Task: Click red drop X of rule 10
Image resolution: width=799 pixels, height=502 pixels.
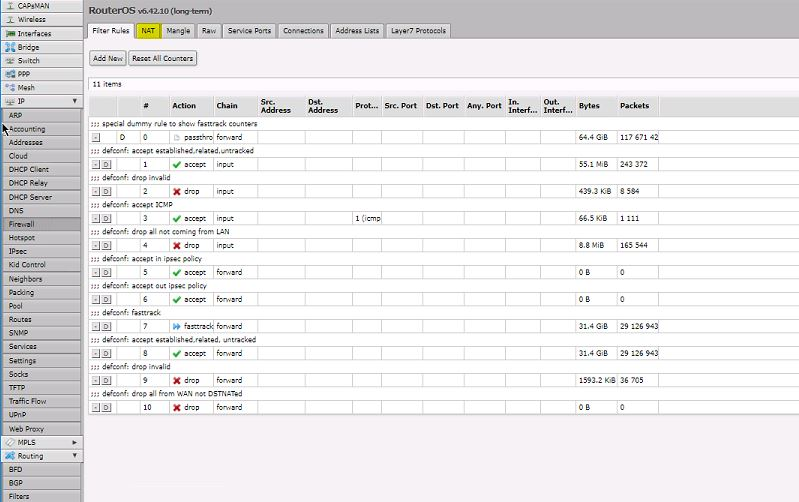Action: pos(177,408)
